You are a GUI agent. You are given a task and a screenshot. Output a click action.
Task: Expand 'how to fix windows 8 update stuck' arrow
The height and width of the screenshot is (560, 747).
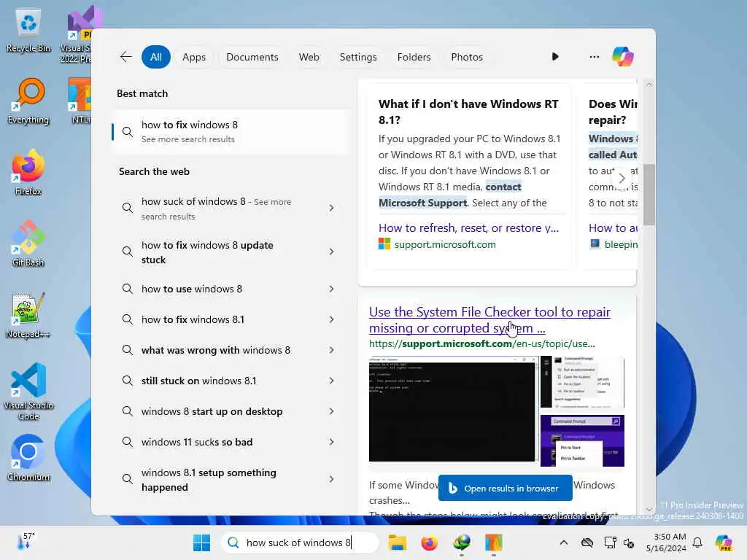[x=332, y=252]
